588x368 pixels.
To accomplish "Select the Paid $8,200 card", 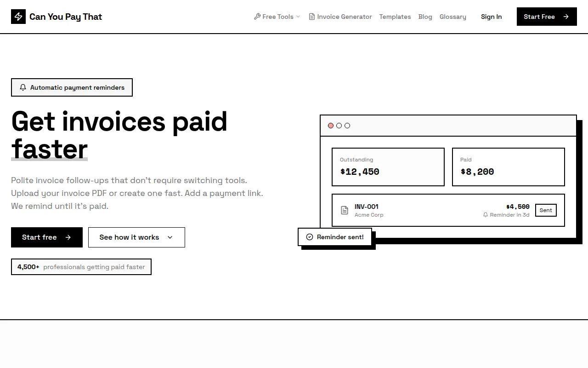I will (509, 167).
